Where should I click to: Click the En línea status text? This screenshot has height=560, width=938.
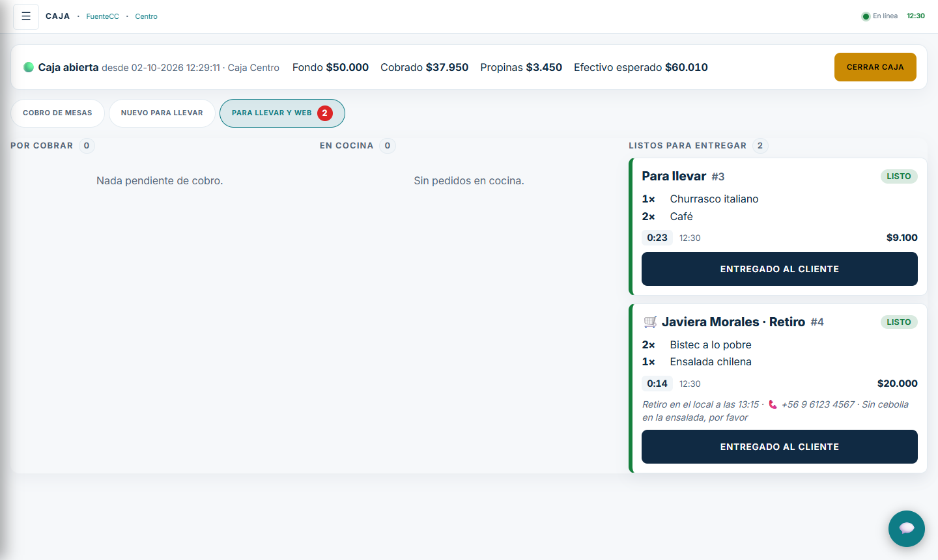[885, 16]
